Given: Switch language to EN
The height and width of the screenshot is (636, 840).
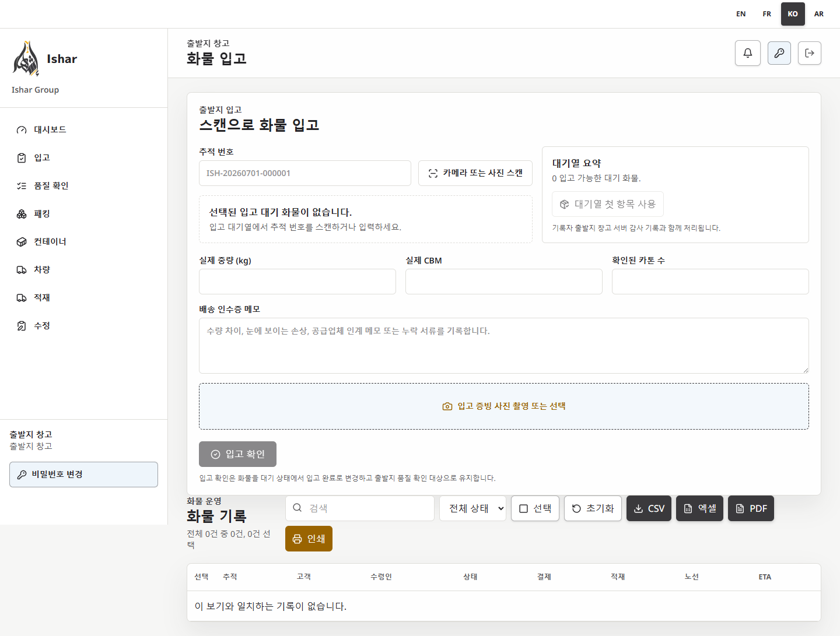Looking at the screenshot, I should click(x=741, y=14).
